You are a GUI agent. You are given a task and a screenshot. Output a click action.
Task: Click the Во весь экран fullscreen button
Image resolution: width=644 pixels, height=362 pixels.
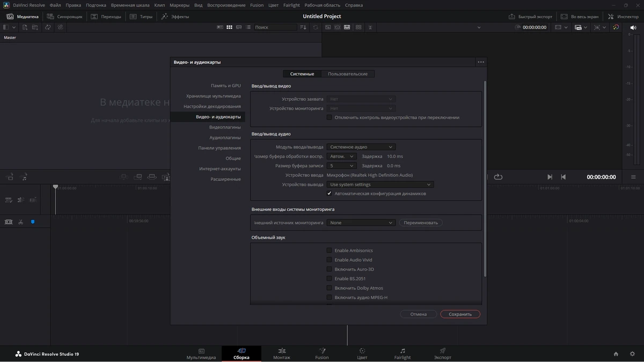click(580, 17)
